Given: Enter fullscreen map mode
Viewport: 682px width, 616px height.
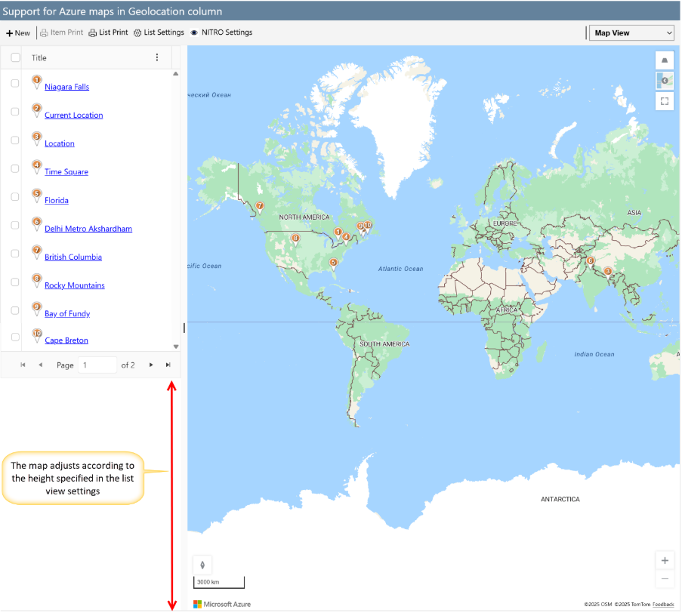Looking at the screenshot, I should point(664,100).
